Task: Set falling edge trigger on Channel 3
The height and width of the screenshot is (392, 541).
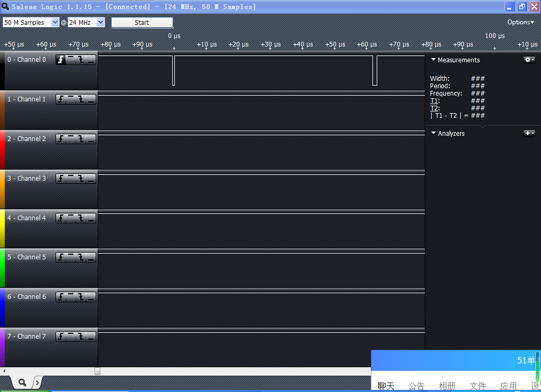Action: coord(81,179)
